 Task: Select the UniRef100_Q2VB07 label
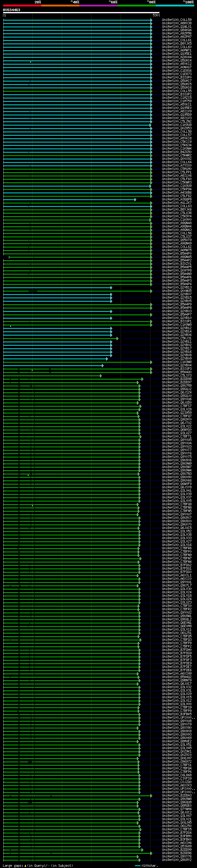coord(177,294)
